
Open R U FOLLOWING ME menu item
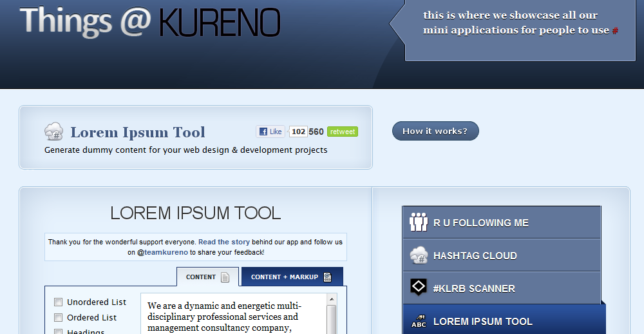coord(502,222)
